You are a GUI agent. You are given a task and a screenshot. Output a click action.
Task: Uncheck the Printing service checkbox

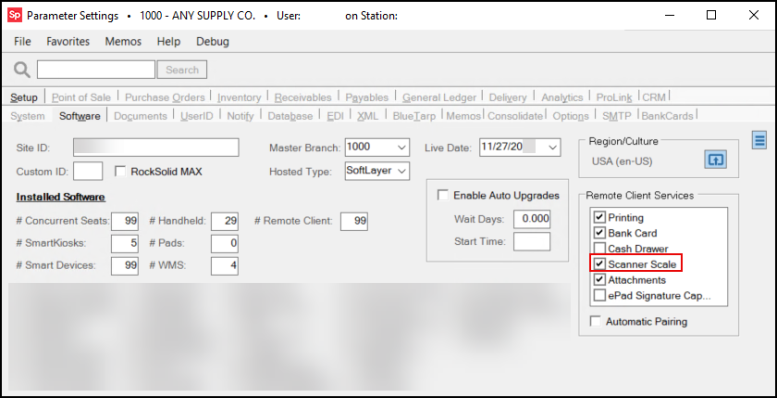(x=600, y=217)
